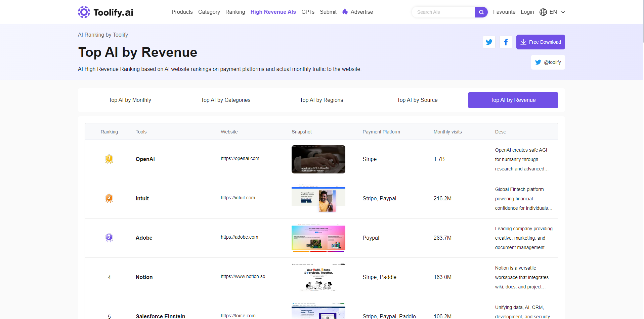Click the purple search magnifier button
The image size is (644, 319).
click(x=481, y=12)
